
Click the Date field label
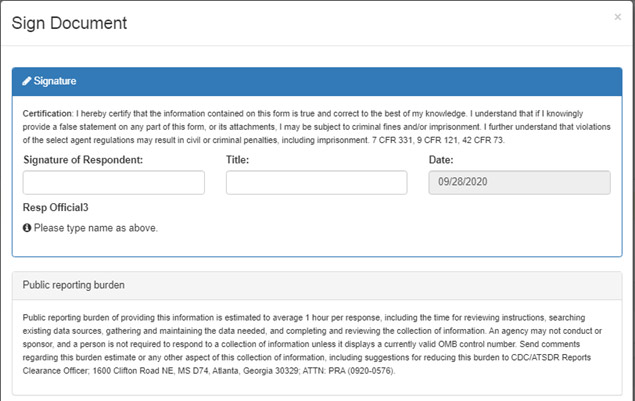pos(441,160)
